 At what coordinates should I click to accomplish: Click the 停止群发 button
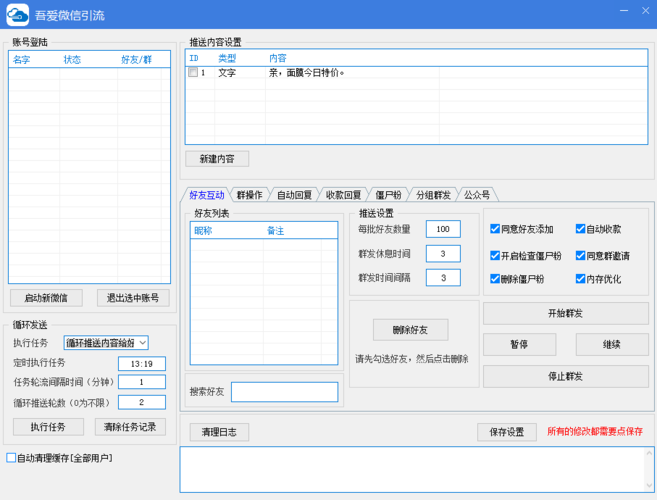point(566,376)
